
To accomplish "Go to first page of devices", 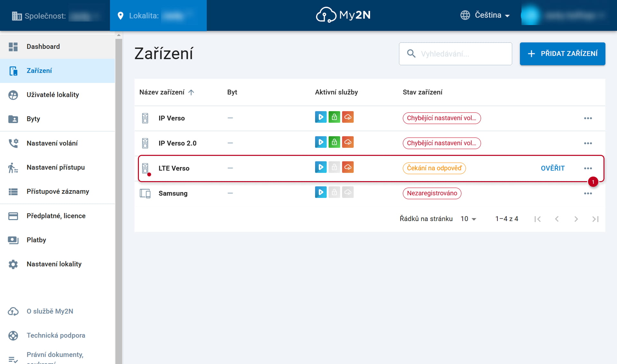I will pyautogui.click(x=538, y=219).
